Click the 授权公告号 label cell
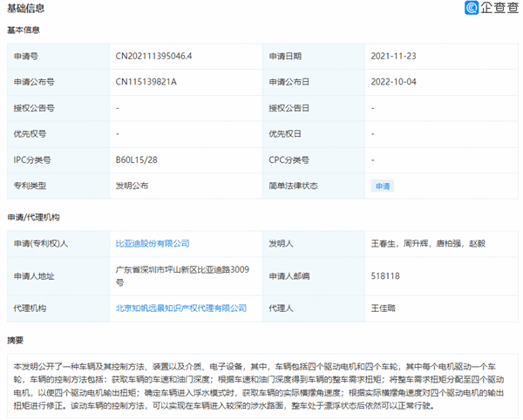523x420 pixels. click(x=58, y=108)
